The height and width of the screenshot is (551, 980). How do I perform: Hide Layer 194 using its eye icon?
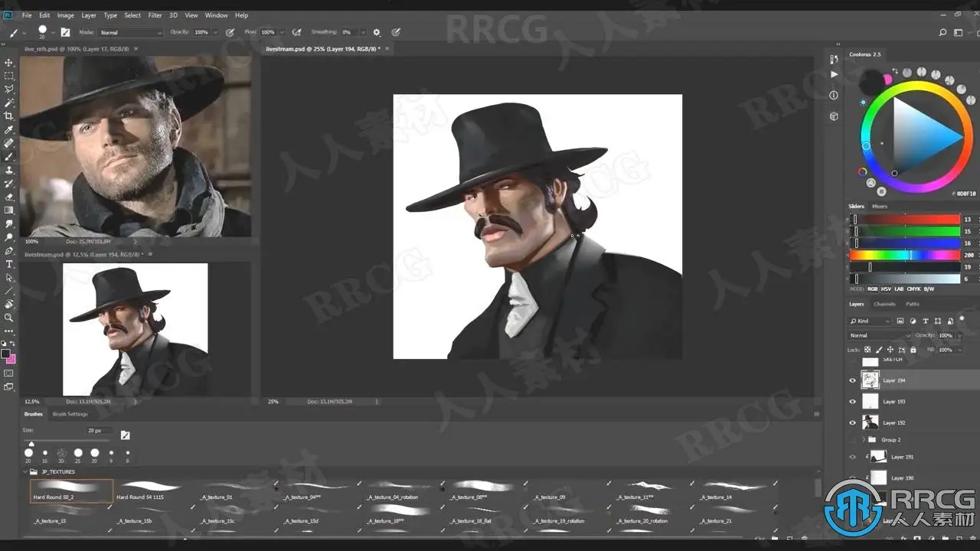pos(852,380)
